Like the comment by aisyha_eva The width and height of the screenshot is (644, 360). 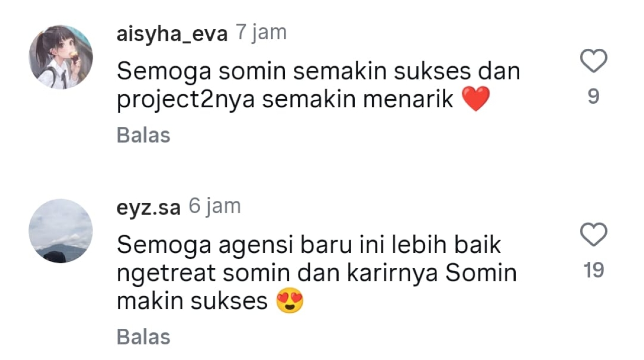(594, 61)
